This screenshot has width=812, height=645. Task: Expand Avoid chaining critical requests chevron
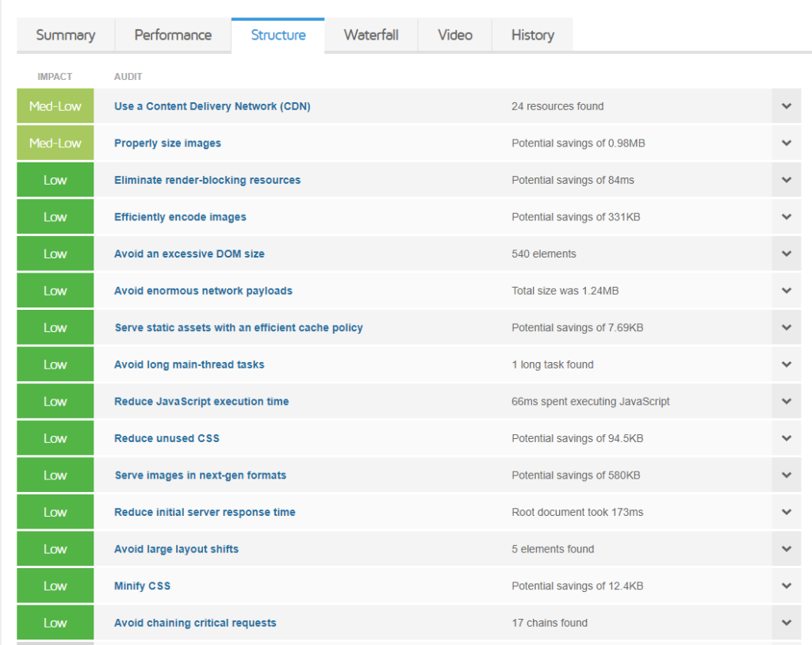pos(786,623)
